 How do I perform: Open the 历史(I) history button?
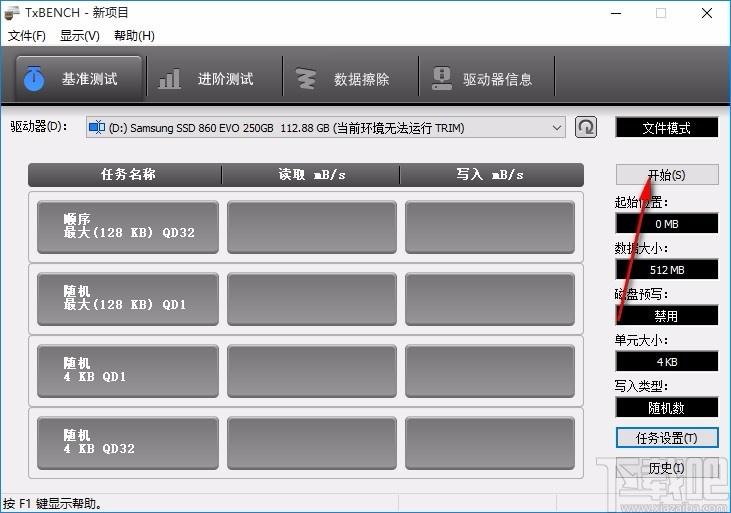667,468
